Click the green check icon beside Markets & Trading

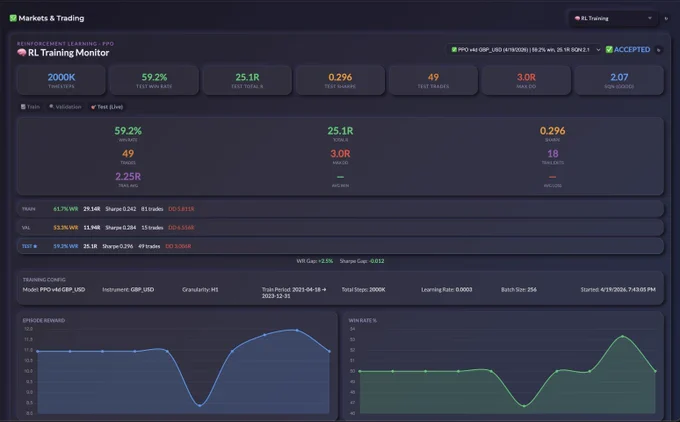[13, 18]
